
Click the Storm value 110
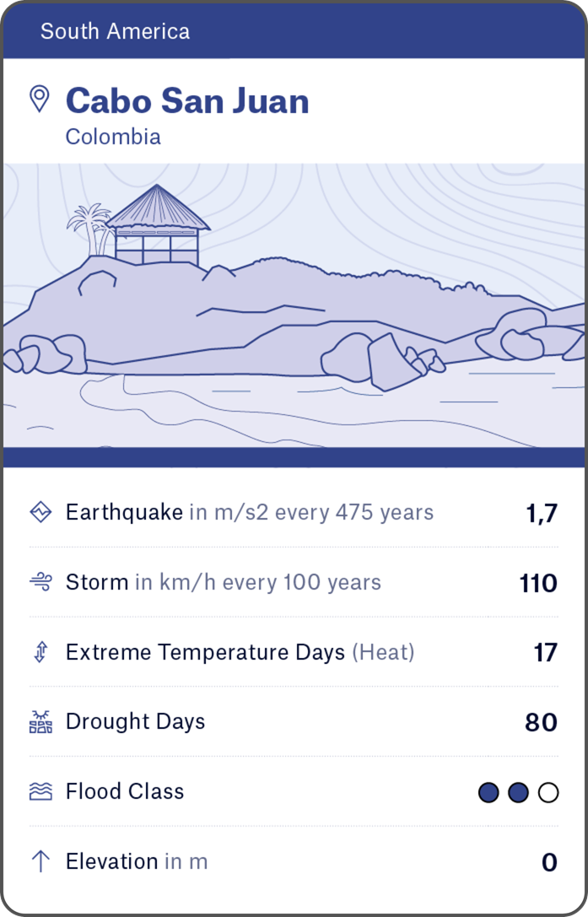pyautogui.click(x=538, y=583)
